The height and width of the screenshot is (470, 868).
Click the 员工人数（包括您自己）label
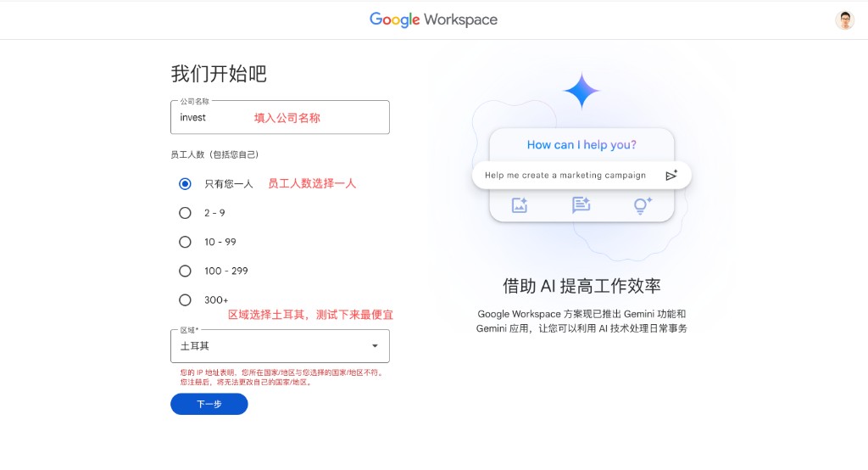[214, 154]
